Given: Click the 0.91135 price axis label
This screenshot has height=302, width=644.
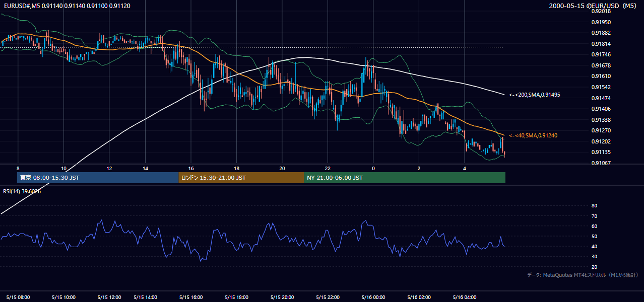Looking at the screenshot, I should 602,152.
